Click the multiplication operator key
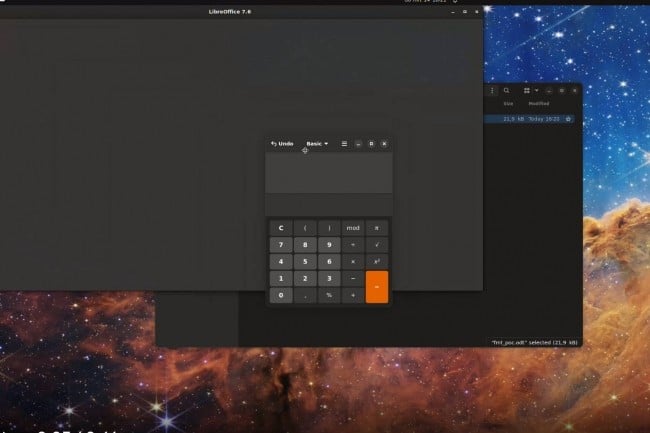The image size is (650, 433). tap(353, 262)
